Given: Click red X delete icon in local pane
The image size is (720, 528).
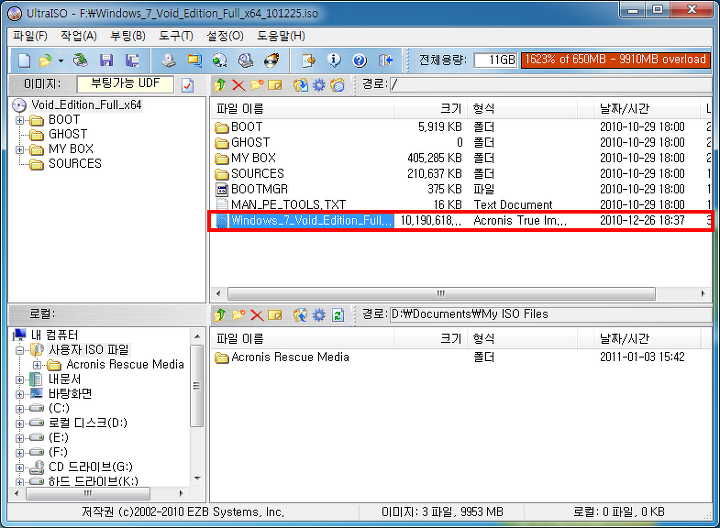Looking at the screenshot, I should pyautogui.click(x=257, y=315).
